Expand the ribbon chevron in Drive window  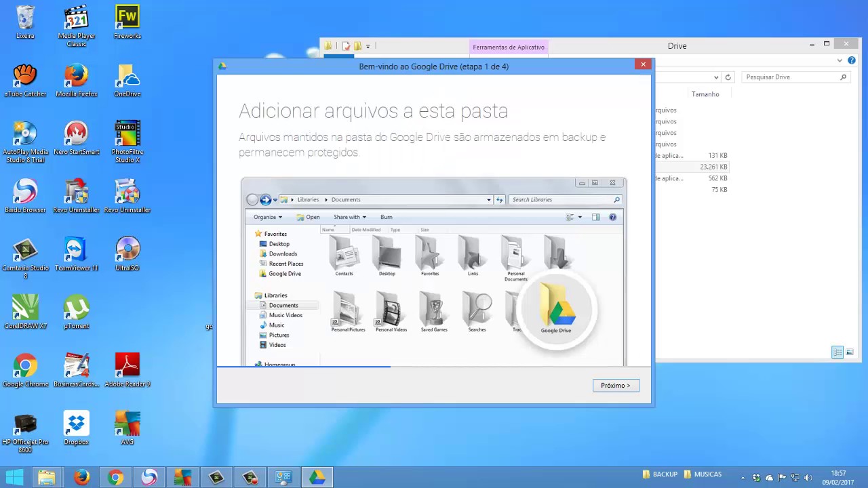pyautogui.click(x=839, y=61)
